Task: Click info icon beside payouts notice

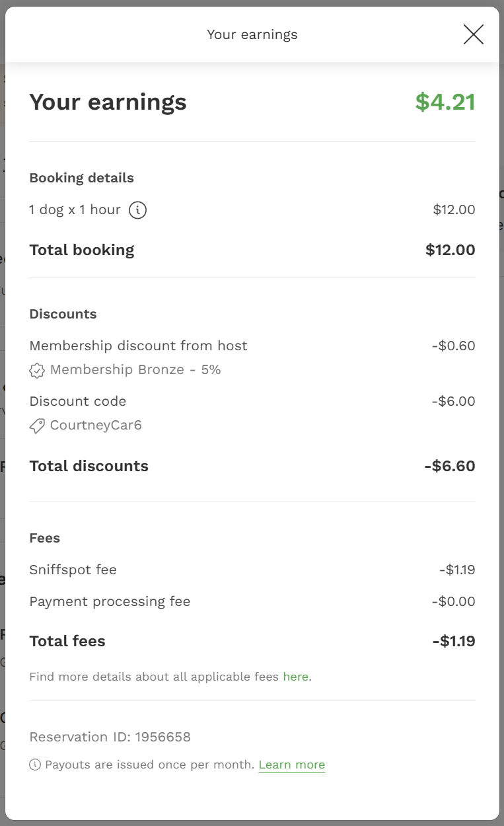Action: [35, 765]
